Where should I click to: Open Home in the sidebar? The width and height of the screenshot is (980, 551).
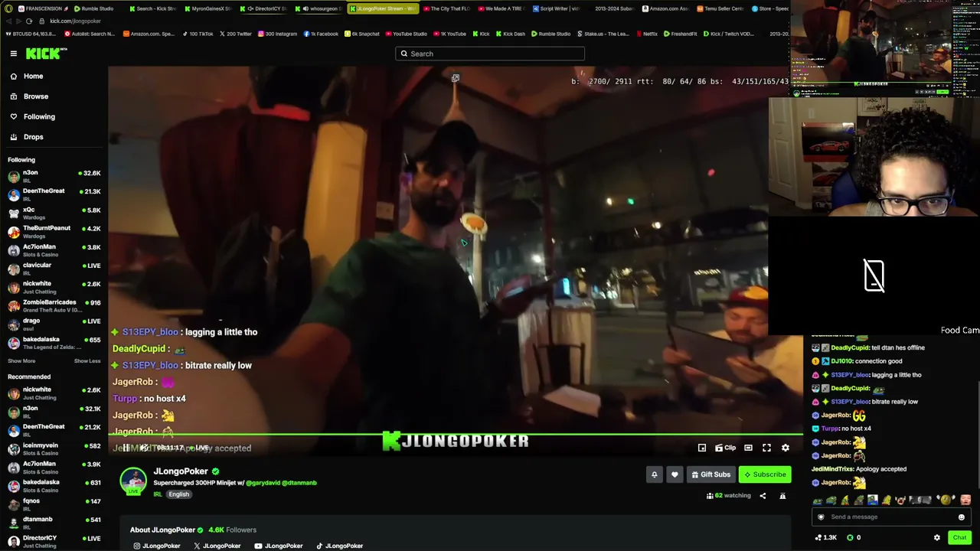point(54,77)
